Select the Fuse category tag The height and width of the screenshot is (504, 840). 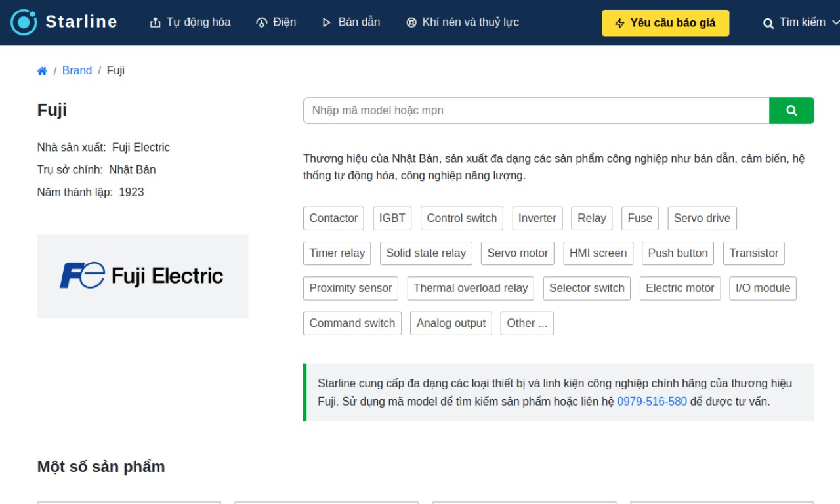pos(640,219)
